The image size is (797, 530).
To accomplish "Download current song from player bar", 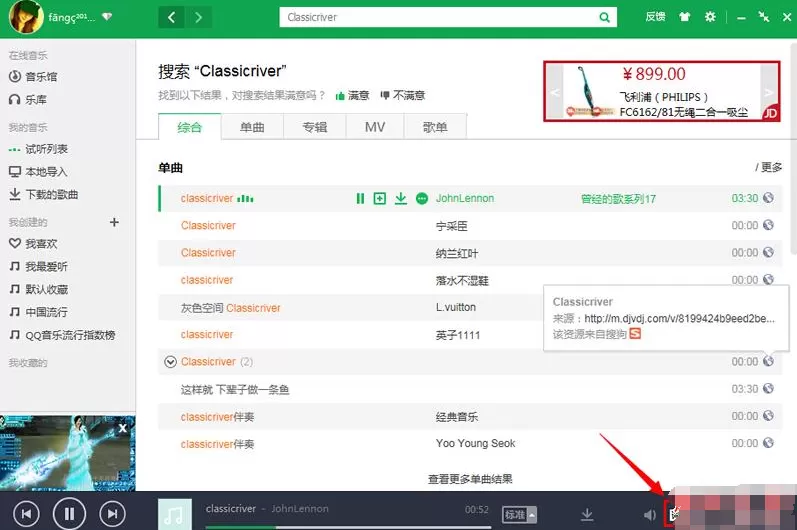I will pyautogui.click(x=587, y=515).
